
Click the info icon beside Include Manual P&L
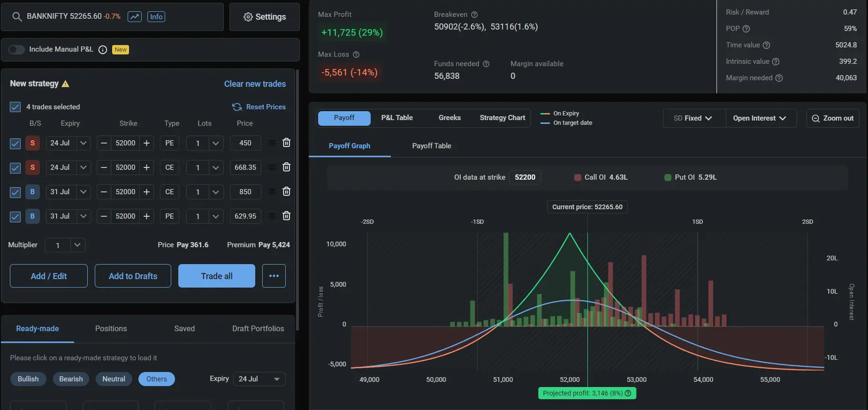point(103,50)
